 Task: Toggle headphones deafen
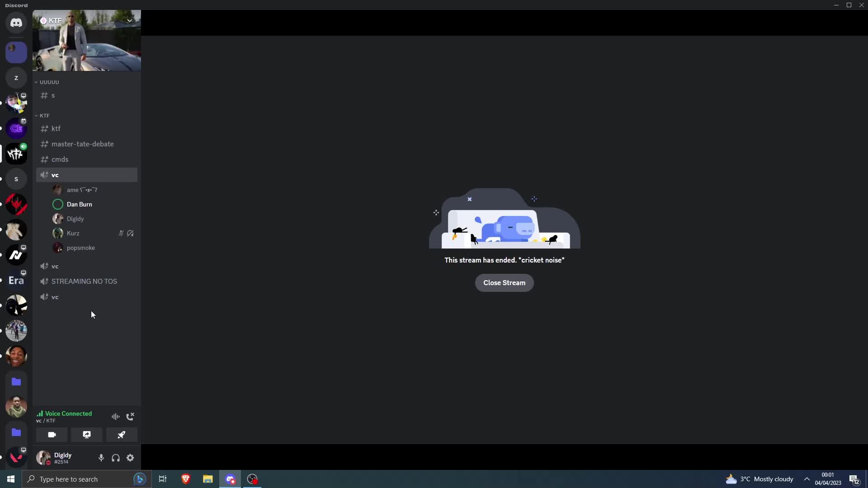point(116,458)
